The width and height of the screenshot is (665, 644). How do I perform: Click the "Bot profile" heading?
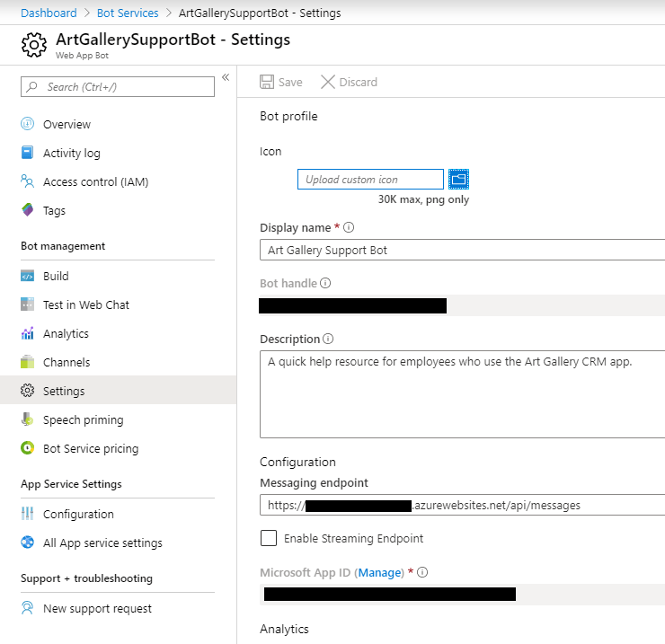click(x=288, y=116)
